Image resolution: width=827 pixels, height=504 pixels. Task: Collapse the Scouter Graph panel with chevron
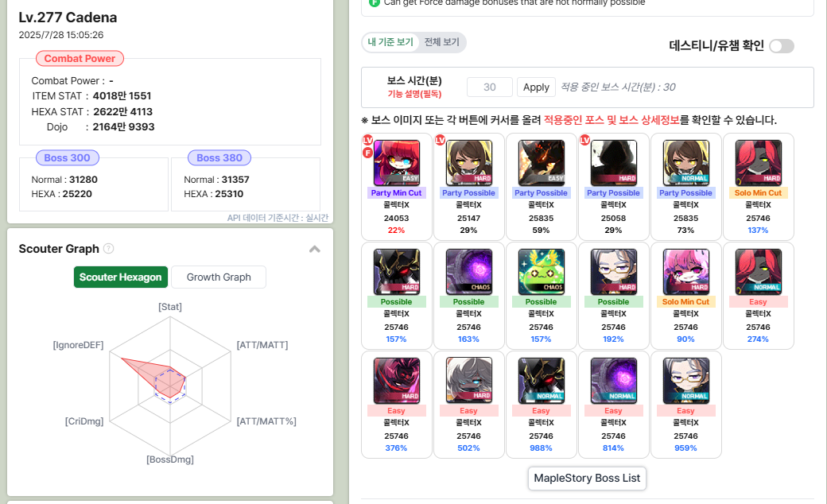click(x=315, y=250)
